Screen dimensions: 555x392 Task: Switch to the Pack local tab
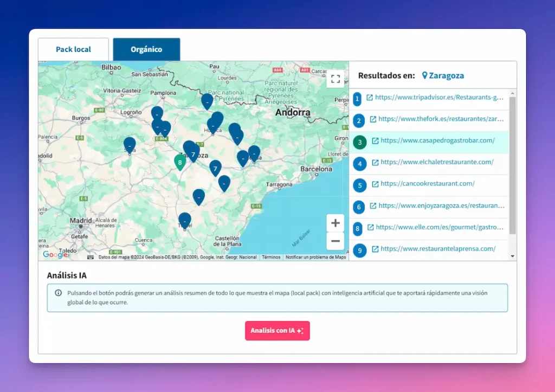(73, 49)
